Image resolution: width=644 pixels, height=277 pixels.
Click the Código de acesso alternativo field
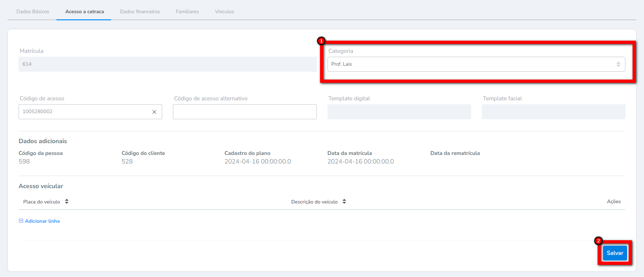tap(245, 112)
